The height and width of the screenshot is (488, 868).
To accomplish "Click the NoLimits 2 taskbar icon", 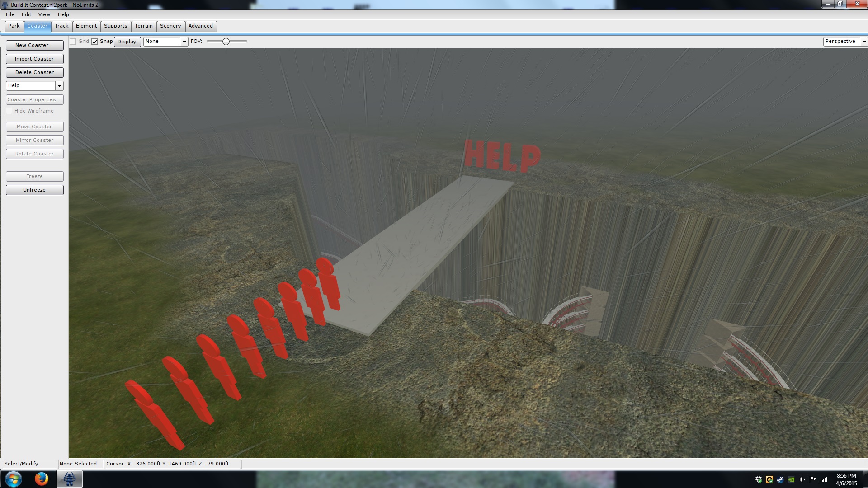I will click(x=69, y=479).
